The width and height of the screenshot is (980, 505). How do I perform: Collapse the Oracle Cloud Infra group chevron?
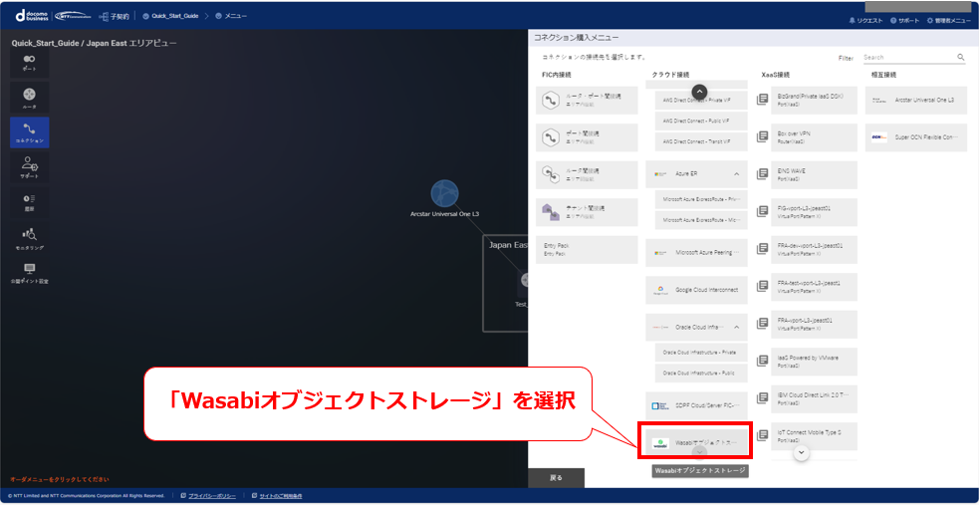click(x=736, y=327)
